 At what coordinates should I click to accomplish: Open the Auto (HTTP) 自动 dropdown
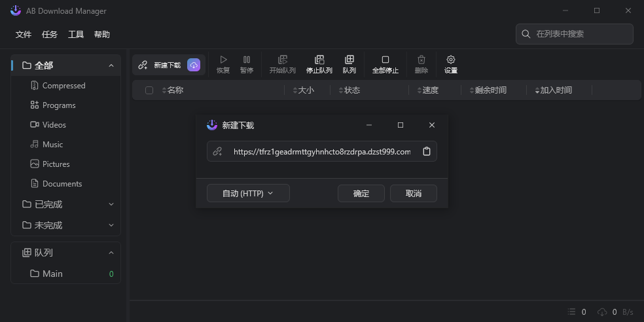tap(248, 193)
